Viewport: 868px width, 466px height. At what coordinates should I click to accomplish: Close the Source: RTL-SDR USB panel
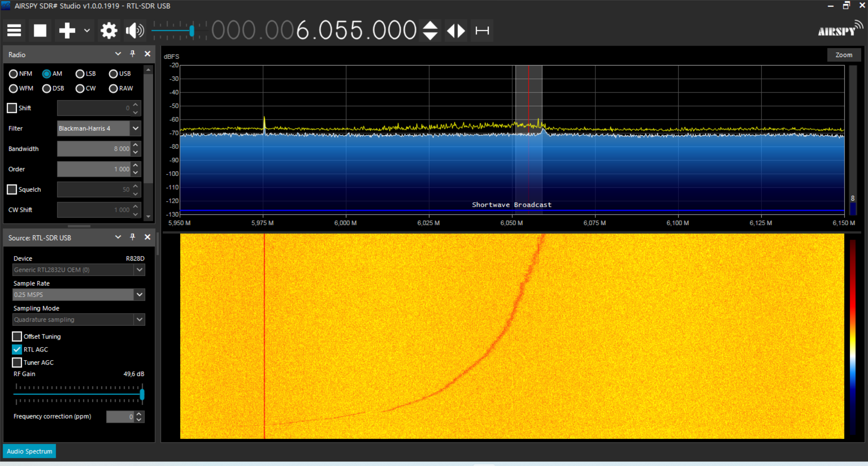(147, 237)
